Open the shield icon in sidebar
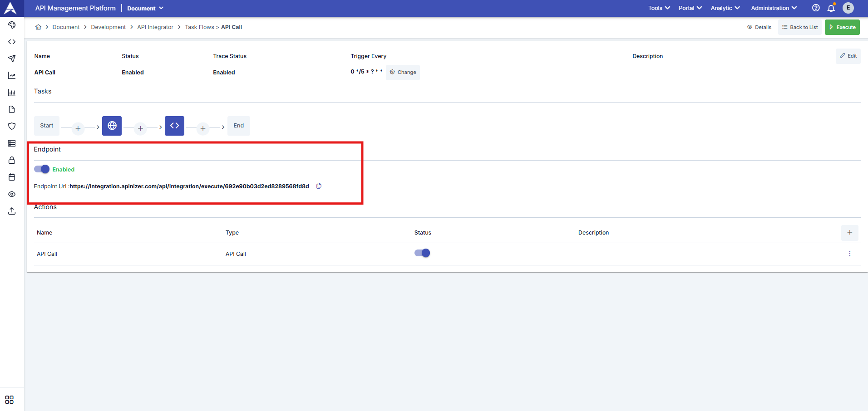This screenshot has height=411, width=868. click(12, 126)
